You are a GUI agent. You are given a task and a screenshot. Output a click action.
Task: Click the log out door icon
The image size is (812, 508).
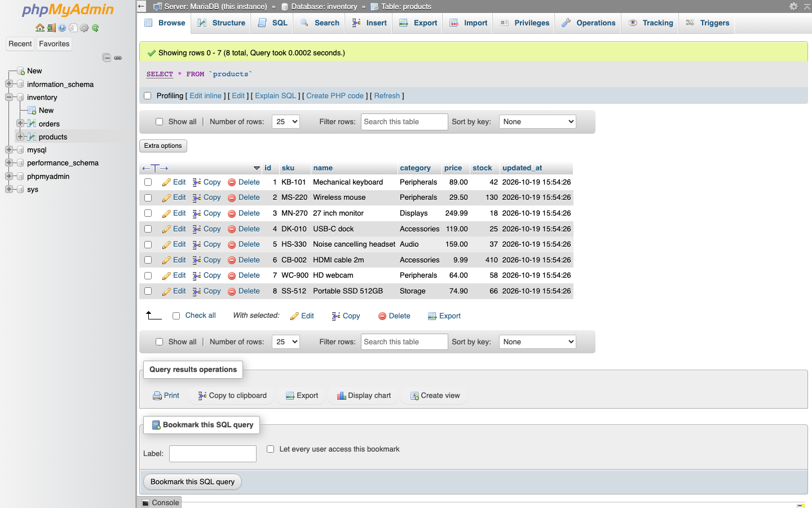[x=51, y=28]
